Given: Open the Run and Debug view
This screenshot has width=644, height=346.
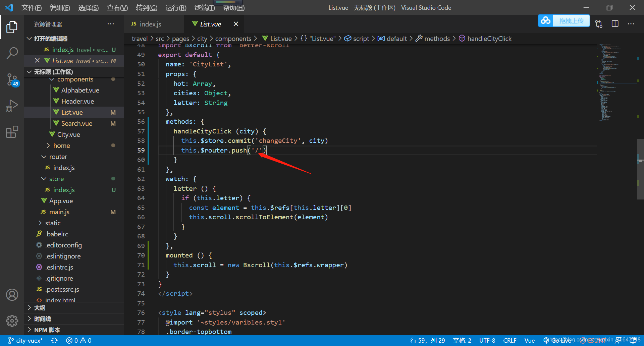Looking at the screenshot, I should (x=12, y=106).
